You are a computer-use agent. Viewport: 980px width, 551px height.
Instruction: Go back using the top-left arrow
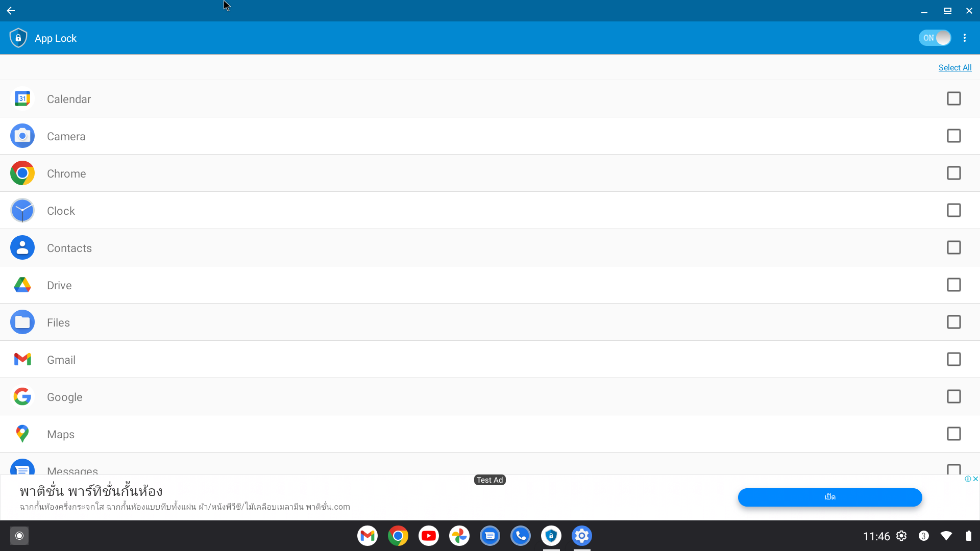pyautogui.click(x=10, y=11)
